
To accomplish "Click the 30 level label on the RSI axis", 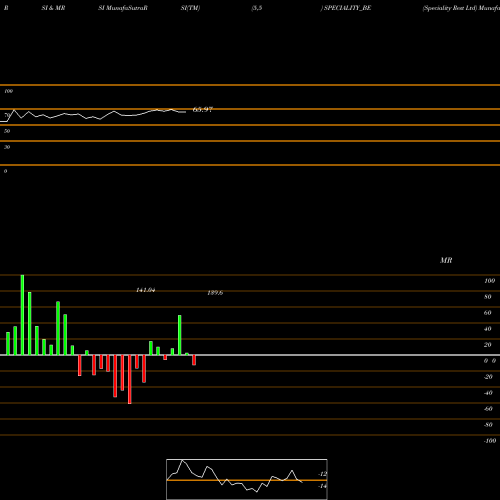I will (7, 147).
